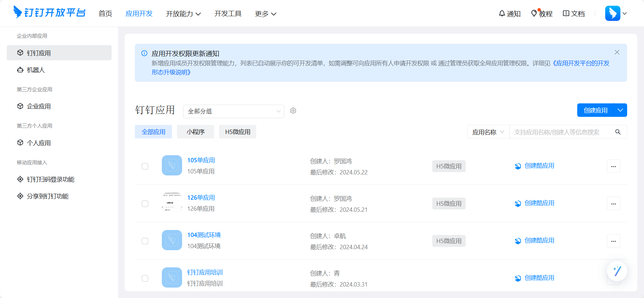Click 创建酷应用 for 104测试环境

tap(539, 240)
